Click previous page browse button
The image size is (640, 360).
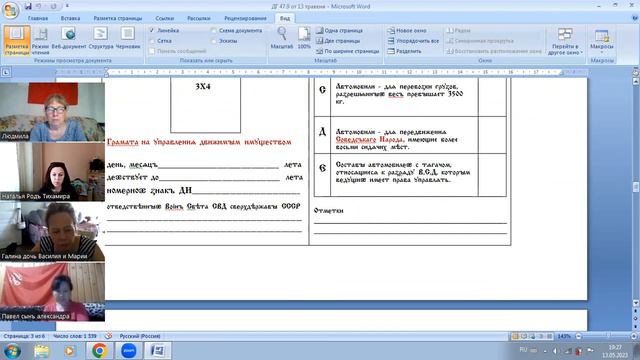click(636, 311)
